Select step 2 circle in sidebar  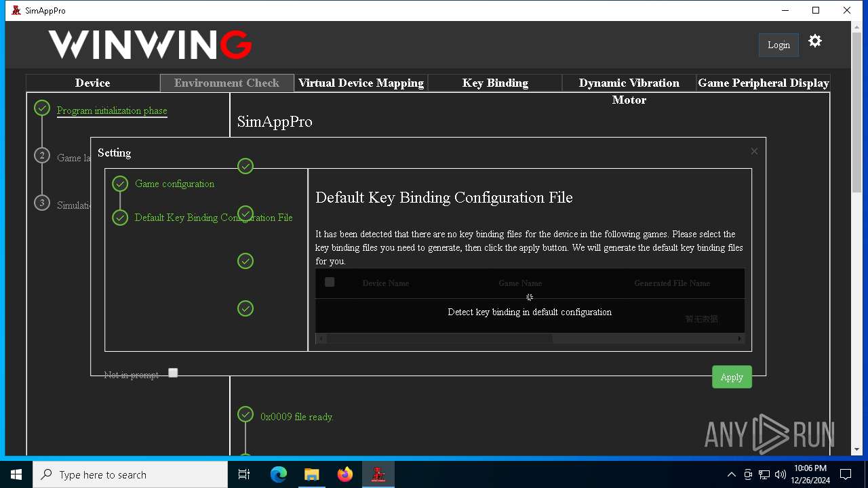[x=42, y=156]
